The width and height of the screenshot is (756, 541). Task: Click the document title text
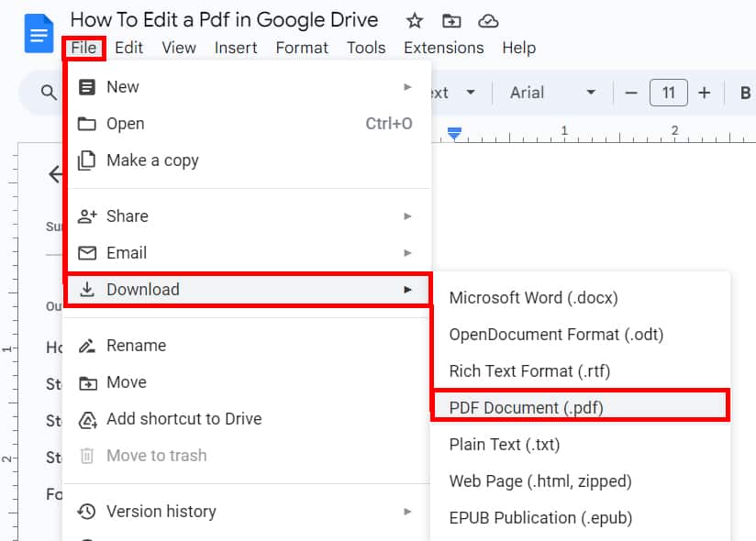click(224, 20)
